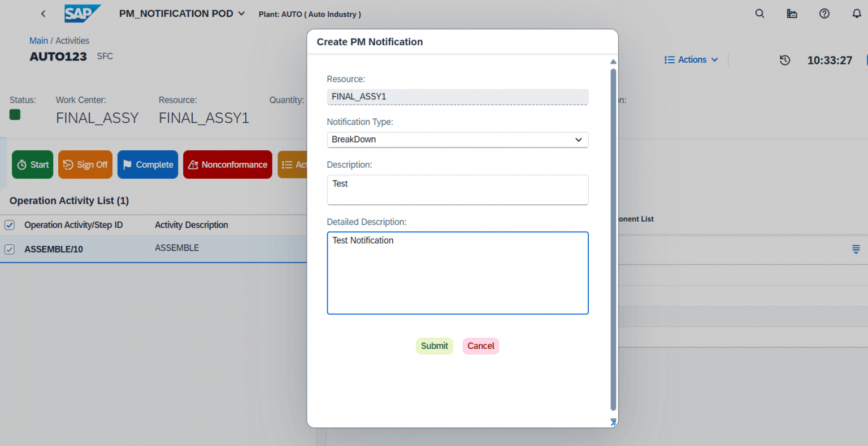Click the SAP logo

point(83,13)
